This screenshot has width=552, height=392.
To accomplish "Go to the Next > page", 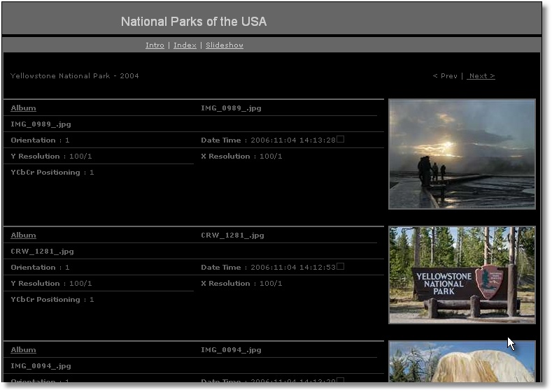I will 481,76.
